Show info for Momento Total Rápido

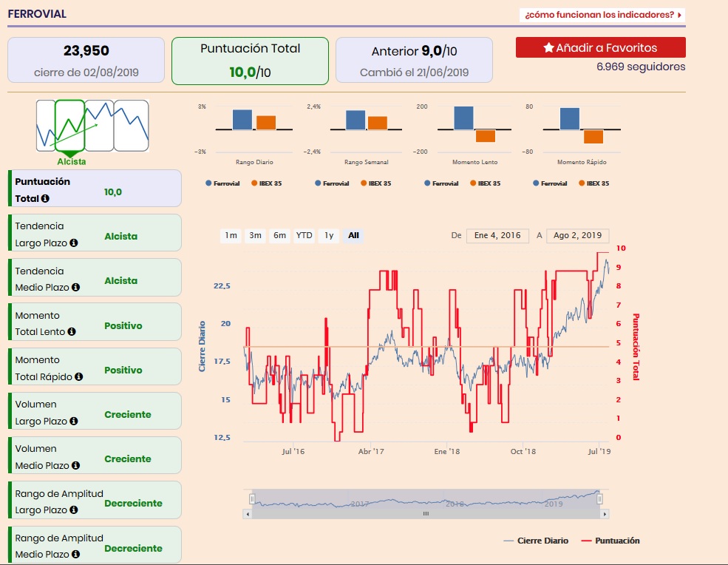(x=79, y=377)
